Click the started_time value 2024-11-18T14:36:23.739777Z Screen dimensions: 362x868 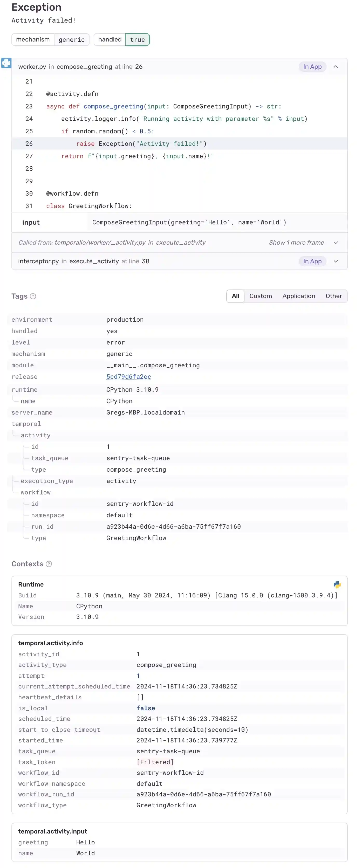click(x=187, y=740)
